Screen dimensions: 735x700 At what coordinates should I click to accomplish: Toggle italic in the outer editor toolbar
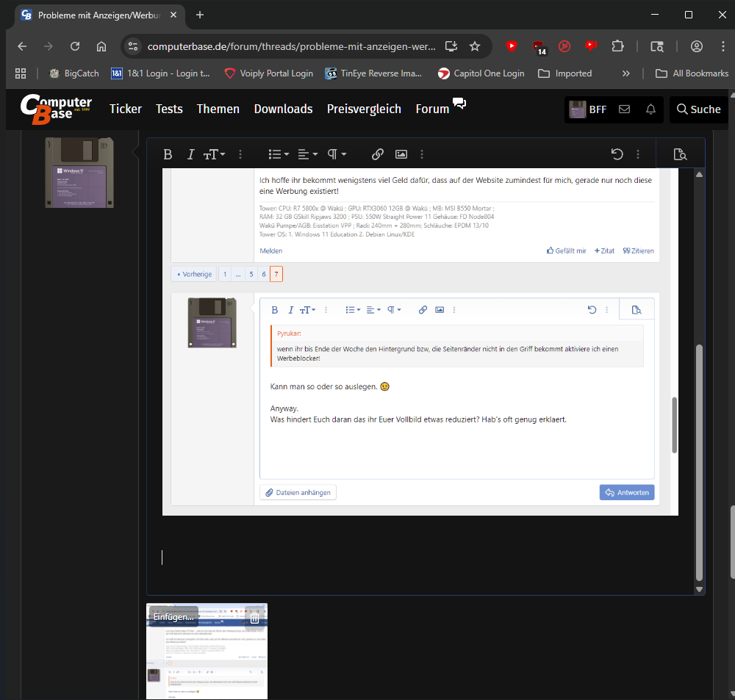190,154
